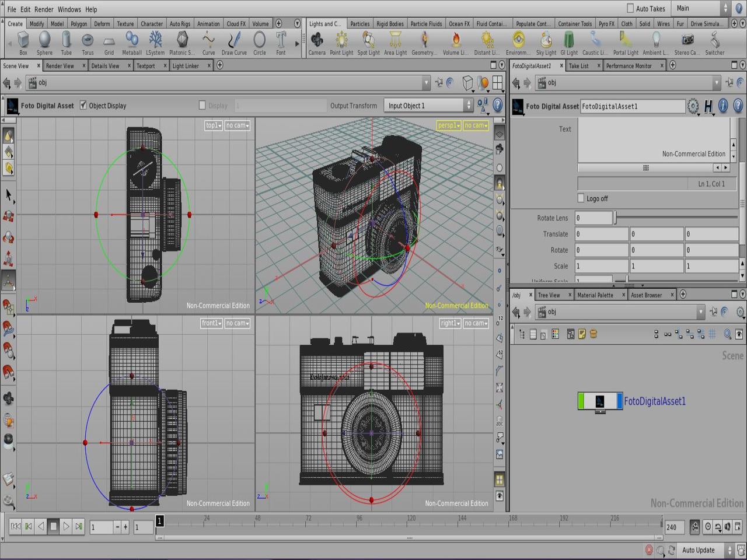Enable the Logo off checkbox
The height and width of the screenshot is (560, 747).
pyautogui.click(x=581, y=198)
